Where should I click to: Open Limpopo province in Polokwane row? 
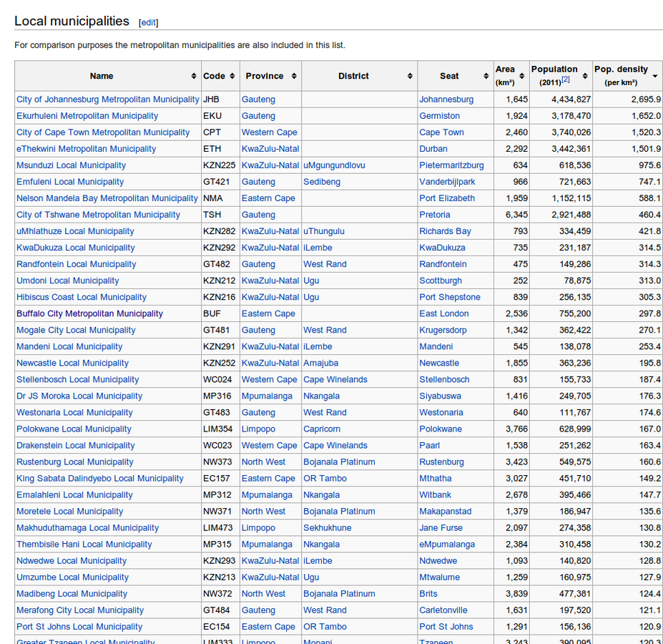click(x=258, y=429)
